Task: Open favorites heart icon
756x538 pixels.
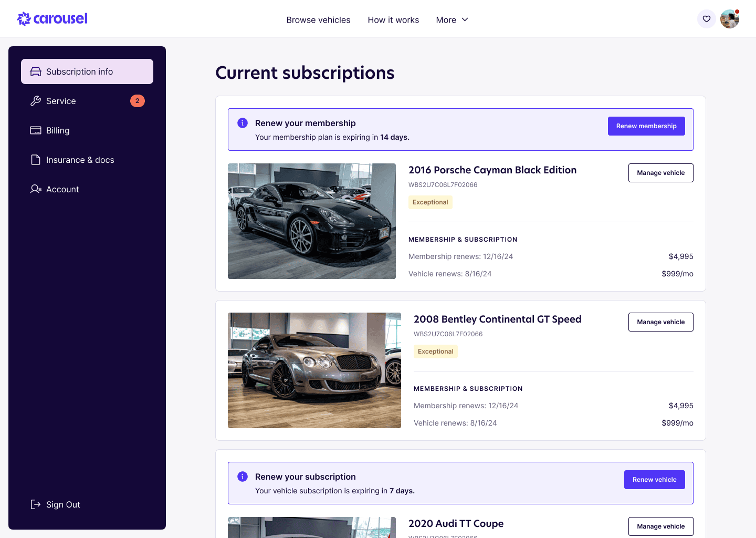Action: 707,19
